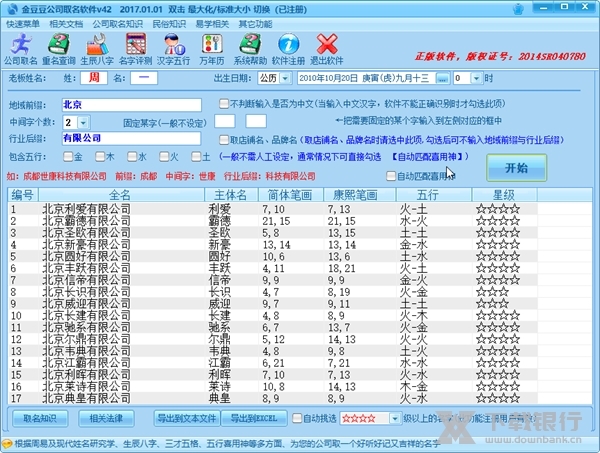Check the 火 element box
600x453 pixels.
pyautogui.click(x=164, y=156)
